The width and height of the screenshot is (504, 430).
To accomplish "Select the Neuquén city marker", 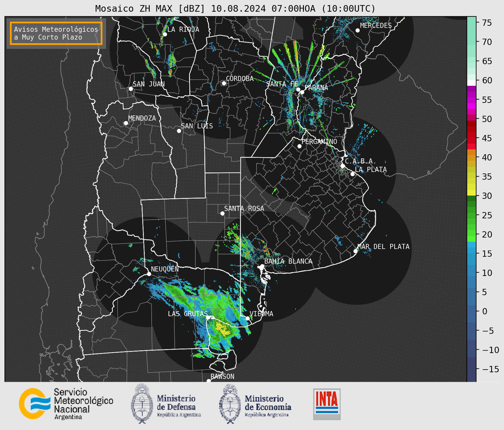I will point(149,274).
